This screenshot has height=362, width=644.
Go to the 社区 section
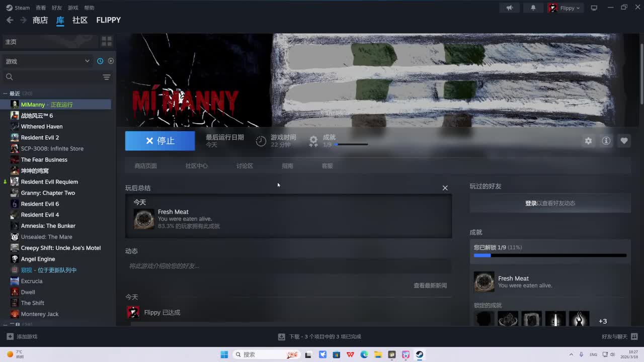[80, 20]
